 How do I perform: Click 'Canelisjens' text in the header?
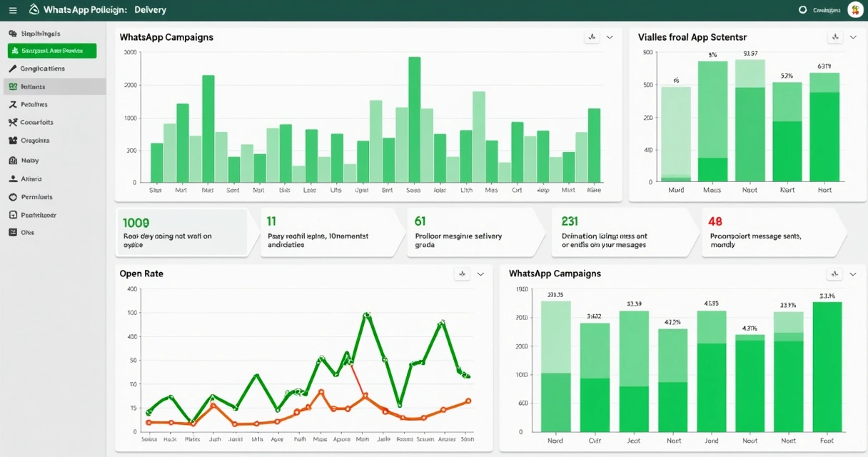(826, 10)
